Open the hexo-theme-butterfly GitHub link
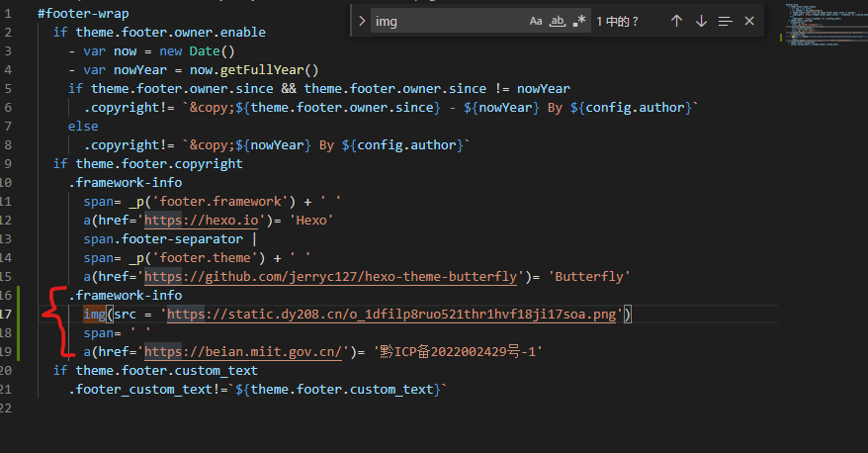The image size is (868, 453). (x=331, y=276)
